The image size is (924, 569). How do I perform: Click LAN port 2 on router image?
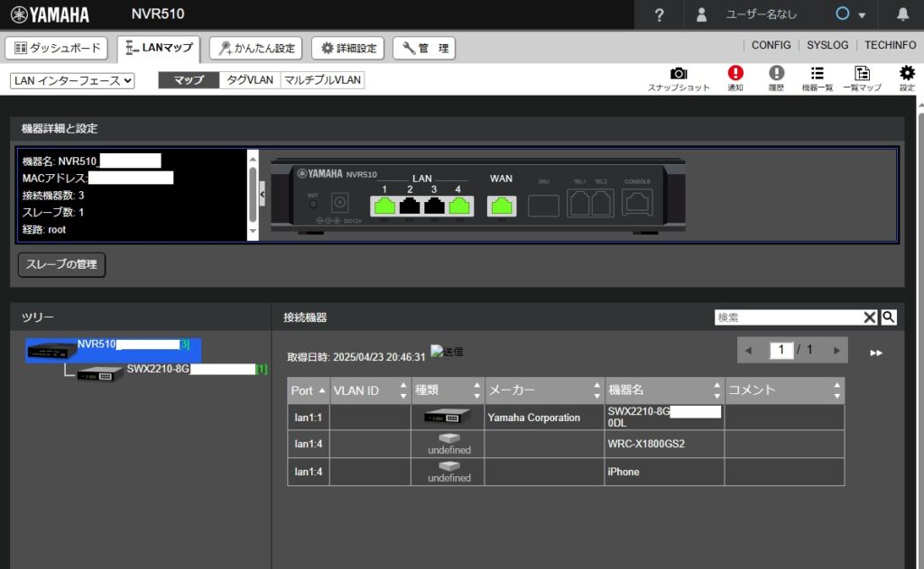pyautogui.click(x=410, y=206)
